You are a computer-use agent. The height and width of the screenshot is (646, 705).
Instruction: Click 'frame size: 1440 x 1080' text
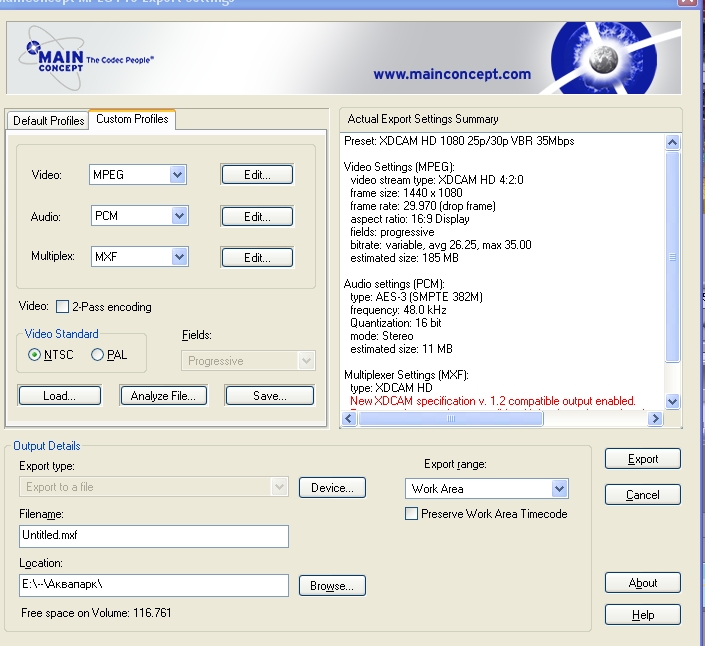click(x=406, y=193)
